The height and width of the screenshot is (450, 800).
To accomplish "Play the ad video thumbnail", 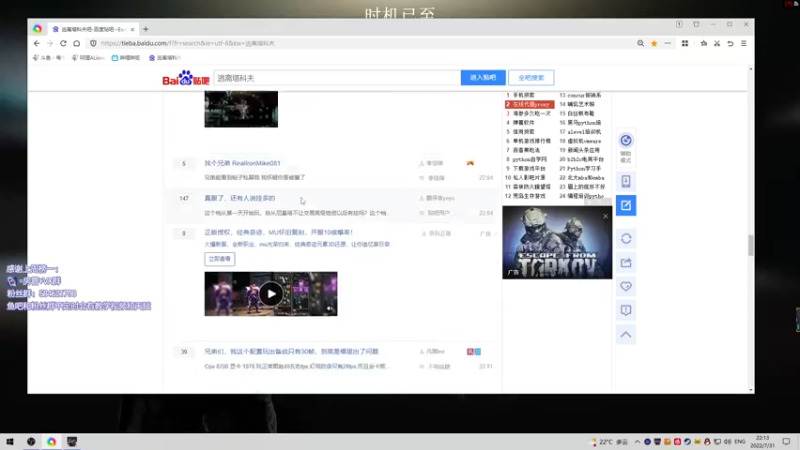I will pos(271,294).
